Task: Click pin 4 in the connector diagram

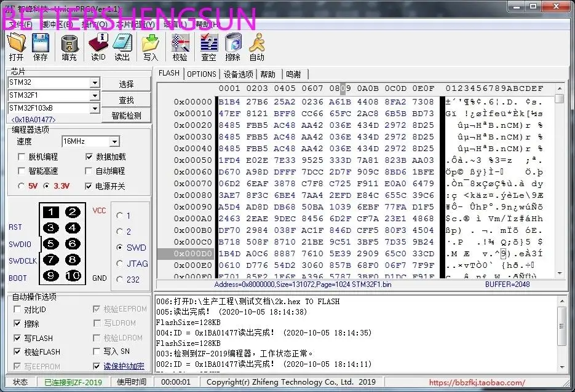Action: click(x=73, y=228)
